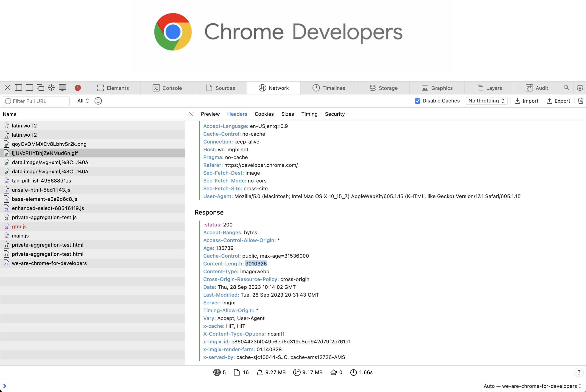The image size is (586, 392).
Task: Close the request details pane
Action: pos(191,114)
